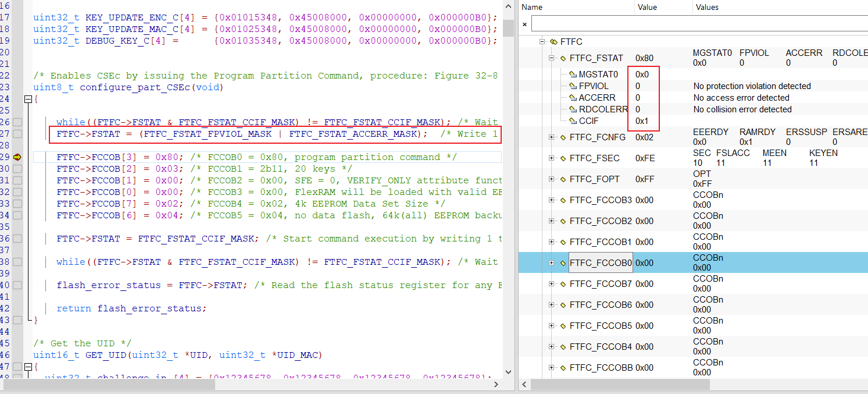This screenshot has height=394, width=868.
Task: Click the FTFC_FCNFG value 0x02
Action: [x=644, y=137]
